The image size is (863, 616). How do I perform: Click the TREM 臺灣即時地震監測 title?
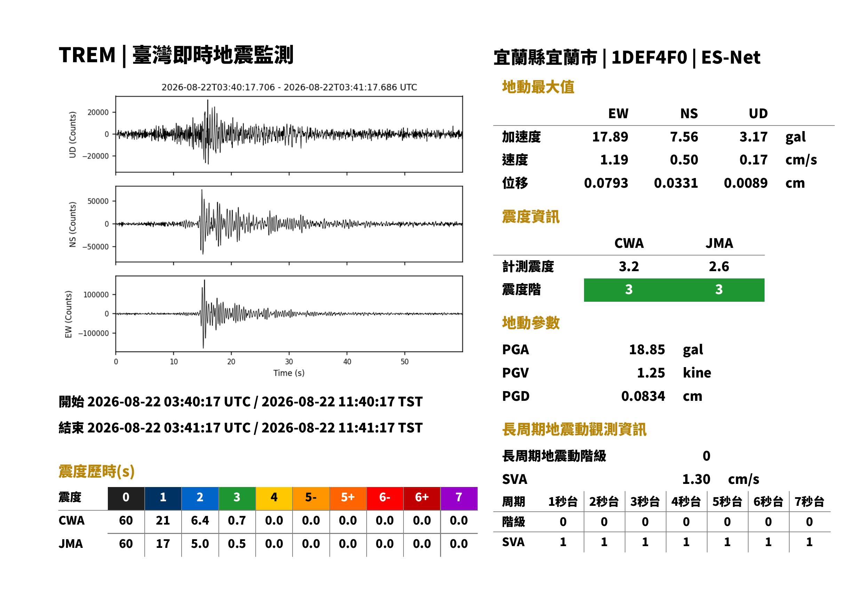click(x=176, y=55)
